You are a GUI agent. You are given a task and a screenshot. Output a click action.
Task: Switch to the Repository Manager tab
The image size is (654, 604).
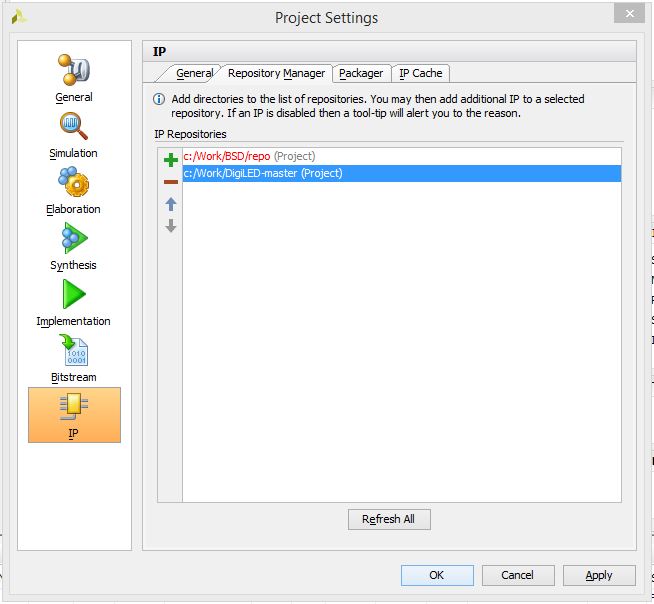(x=276, y=73)
